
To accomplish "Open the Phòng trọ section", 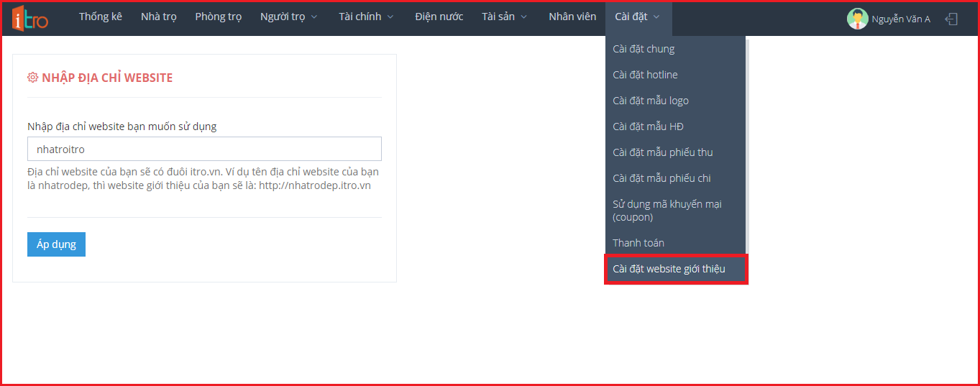I will click(x=218, y=17).
